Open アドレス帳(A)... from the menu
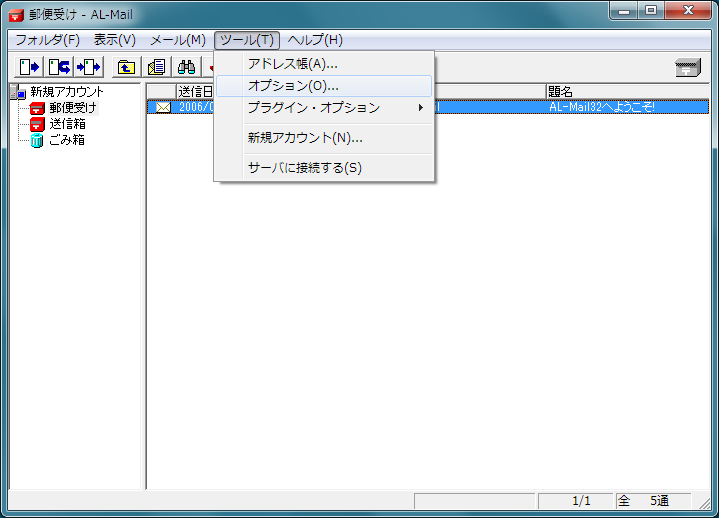Screen dimensions: 721x520 (x=292, y=64)
